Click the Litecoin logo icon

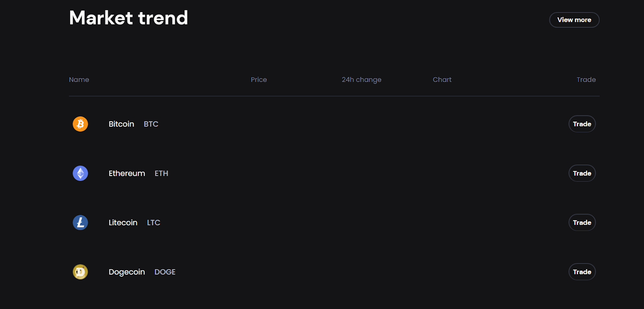coord(80,222)
